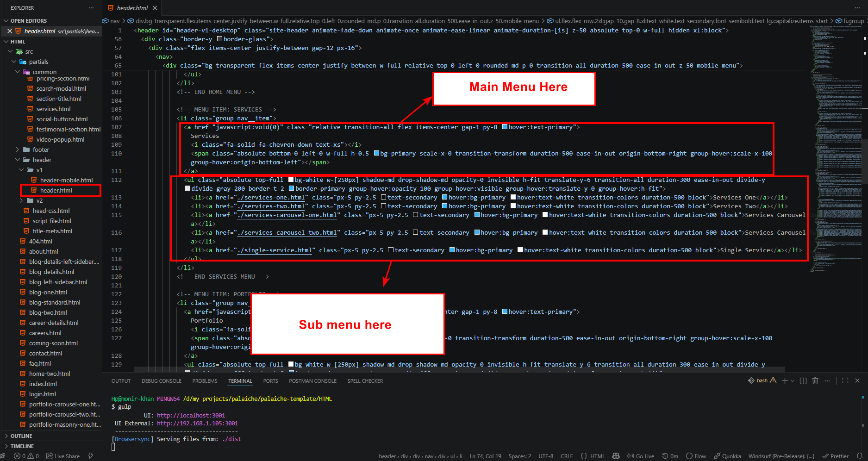Viewport: 868px width, 461px height.
Task: Click the bg-primary color swatch on line 110
Action: point(376,153)
